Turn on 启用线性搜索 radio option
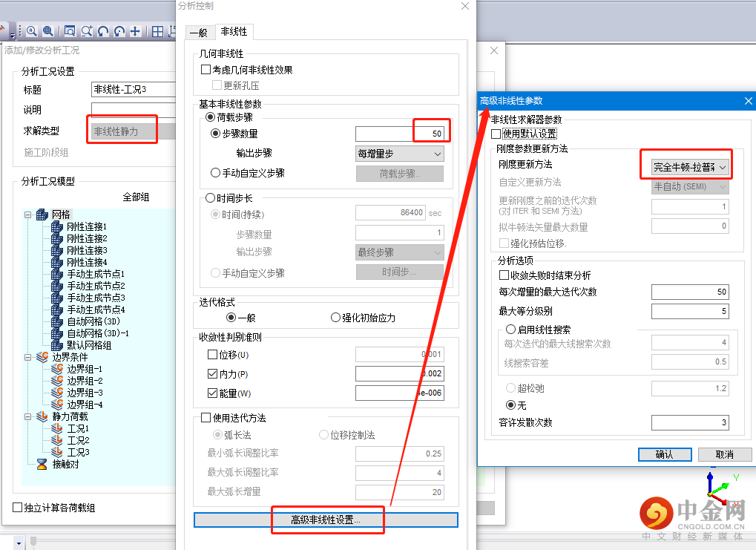 pyautogui.click(x=510, y=329)
